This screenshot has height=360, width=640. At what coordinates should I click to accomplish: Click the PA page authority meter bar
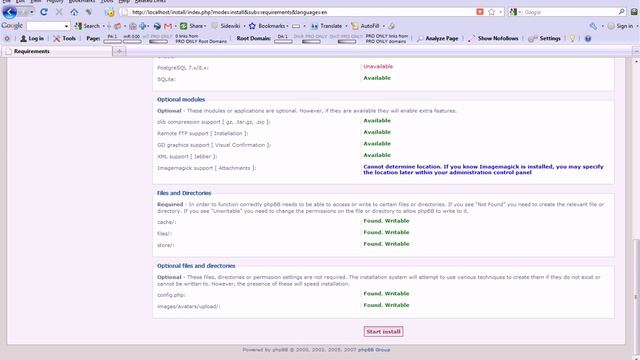click(x=112, y=41)
